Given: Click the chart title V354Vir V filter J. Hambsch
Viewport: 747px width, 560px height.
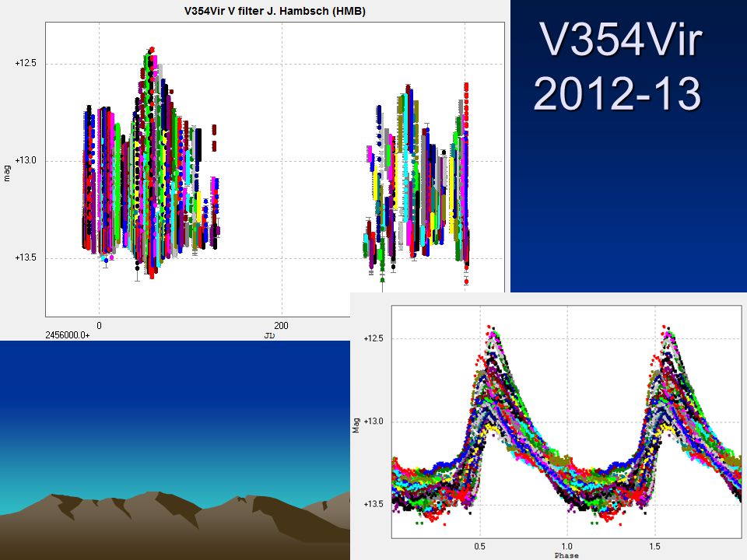Looking at the screenshot, I should click(275, 11).
